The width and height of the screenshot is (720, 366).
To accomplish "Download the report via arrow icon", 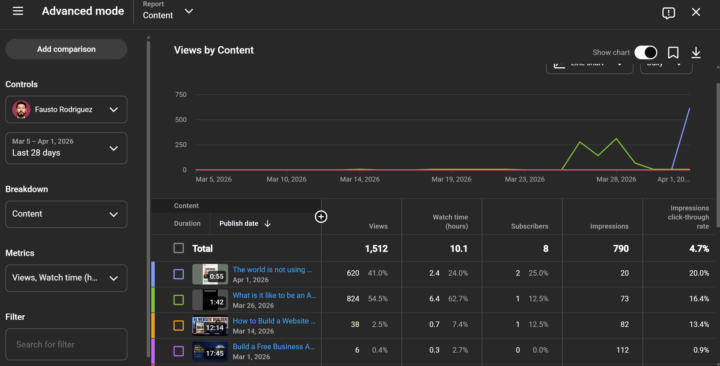I will tap(696, 52).
